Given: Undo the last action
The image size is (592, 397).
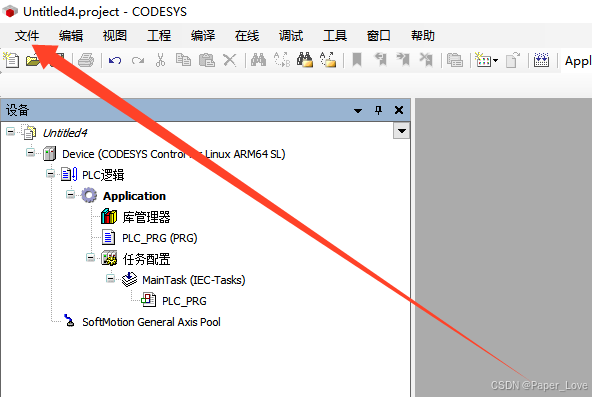Looking at the screenshot, I should click(x=115, y=60).
